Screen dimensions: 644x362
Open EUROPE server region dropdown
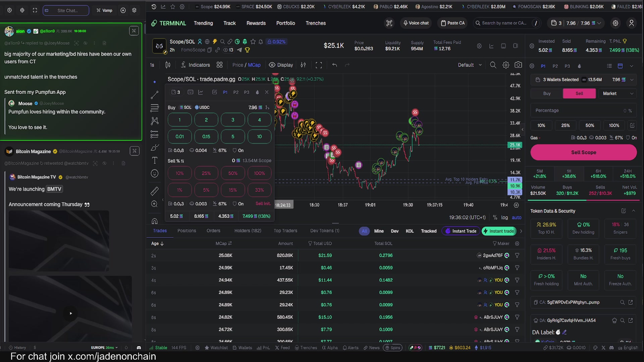coord(104,348)
